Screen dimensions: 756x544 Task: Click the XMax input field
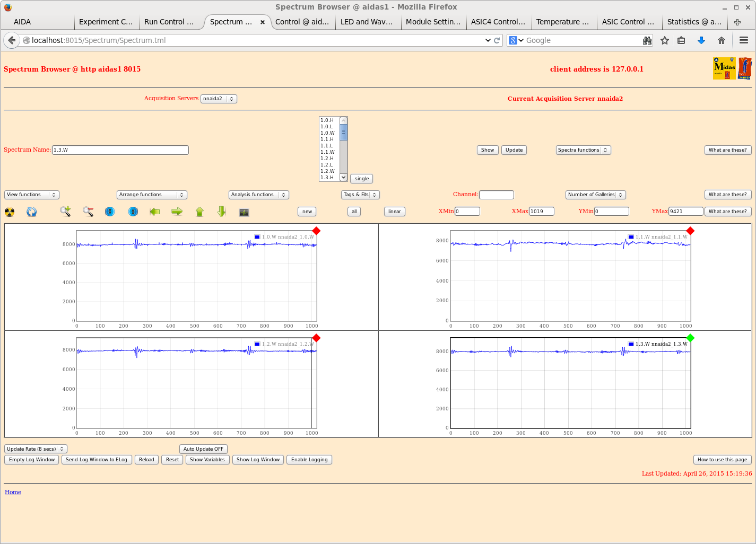541,212
